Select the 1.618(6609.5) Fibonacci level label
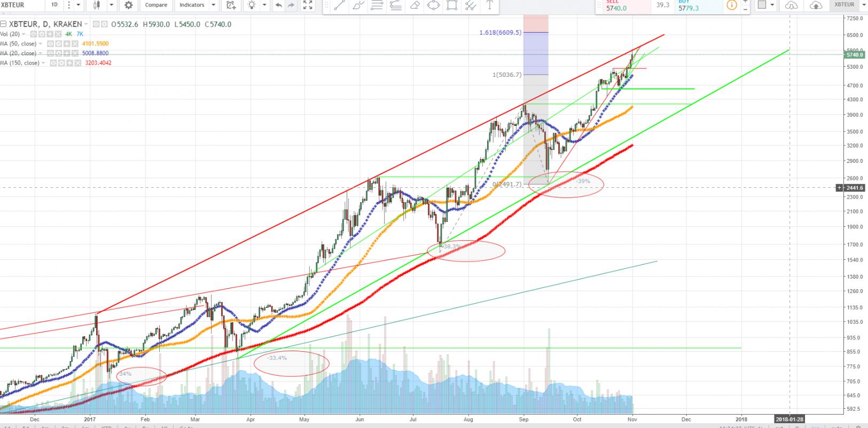The height and width of the screenshot is (428, 868). [x=501, y=33]
